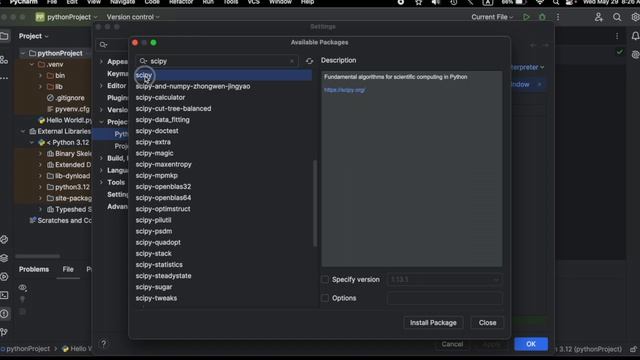Screen dimensions: 640x360
Task: Expand the Editor settings category
Action: tap(101, 86)
